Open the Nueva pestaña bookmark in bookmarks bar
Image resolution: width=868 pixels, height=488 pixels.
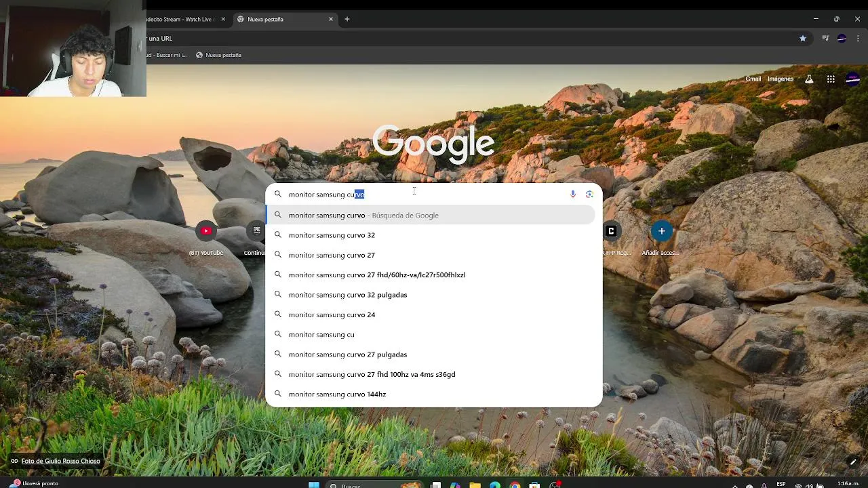click(218, 55)
